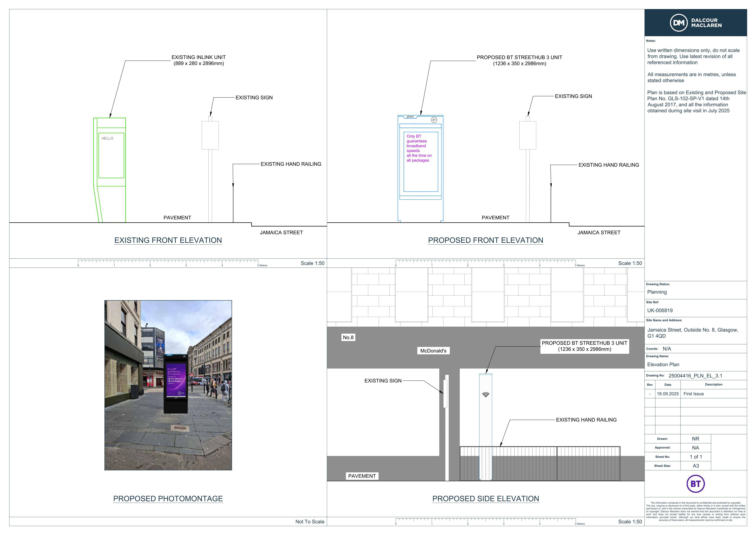This screenshot has width=756, height=535.
Task: Click the revision date '18.09.2025'
Action: 668,394
